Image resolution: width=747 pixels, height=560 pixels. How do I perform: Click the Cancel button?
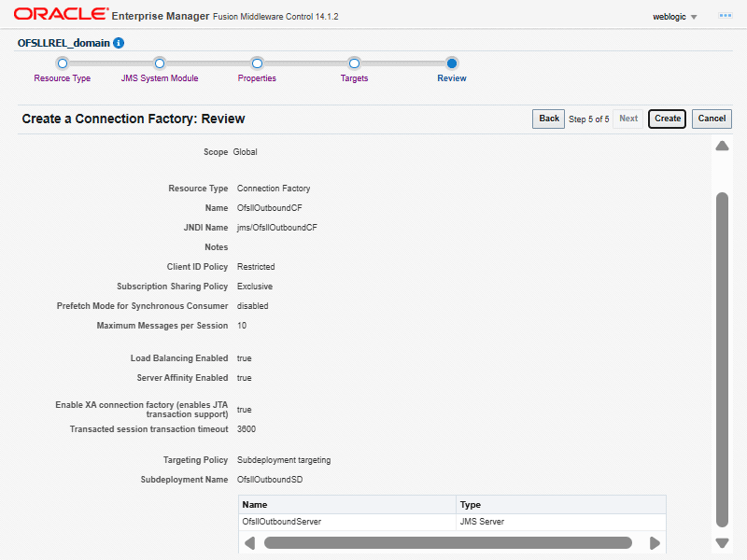[712, 119]
